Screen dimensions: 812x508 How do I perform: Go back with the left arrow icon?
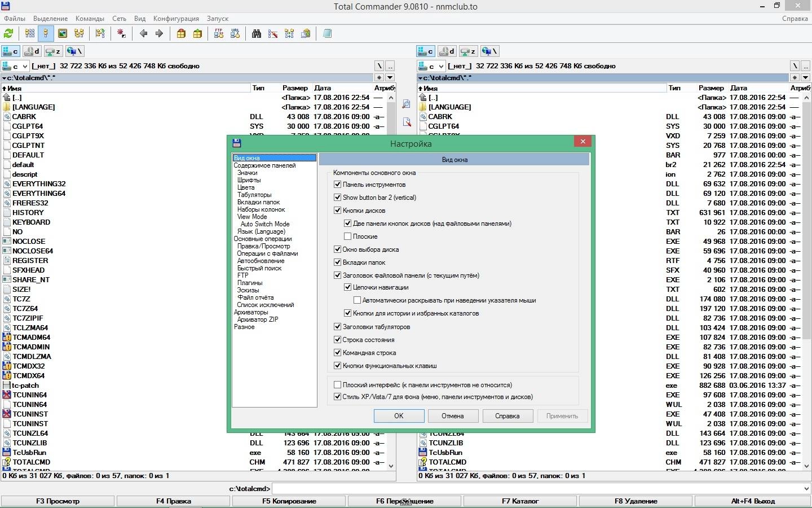tap(143, 34)
